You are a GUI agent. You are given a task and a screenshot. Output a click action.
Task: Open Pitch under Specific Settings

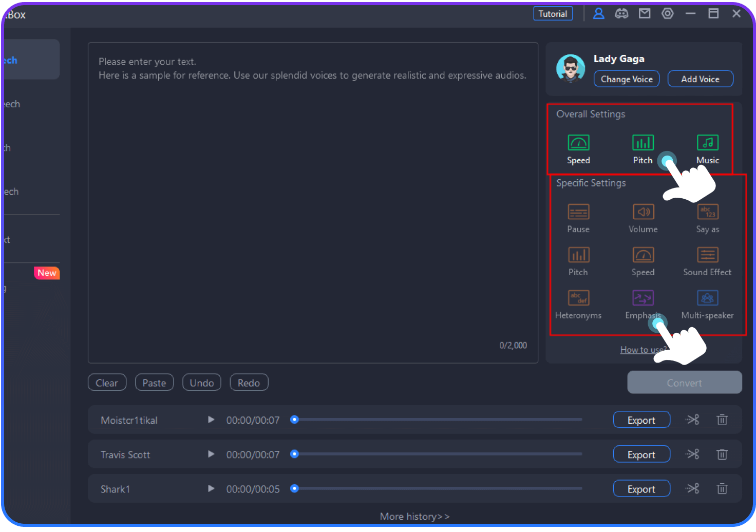pyautogui.click(x=578, y=261)
